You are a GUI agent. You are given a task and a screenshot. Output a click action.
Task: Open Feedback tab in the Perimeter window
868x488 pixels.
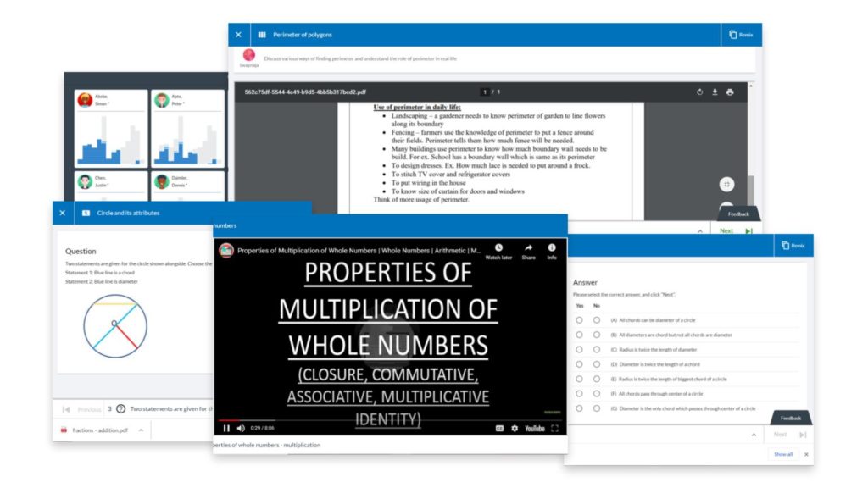pyautogui.click(x=738, y=213)
